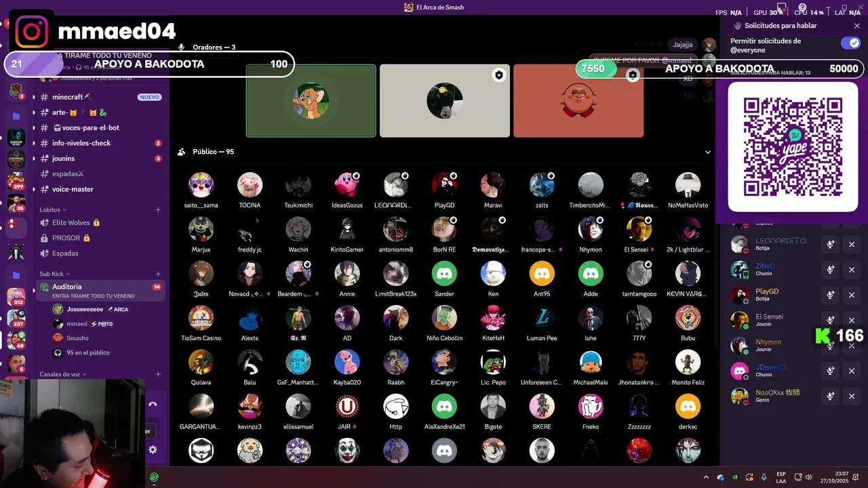Viewport: 868px width, 488px height.
Task: Collapse the Público — 95 section
Action: pos(708,152)
